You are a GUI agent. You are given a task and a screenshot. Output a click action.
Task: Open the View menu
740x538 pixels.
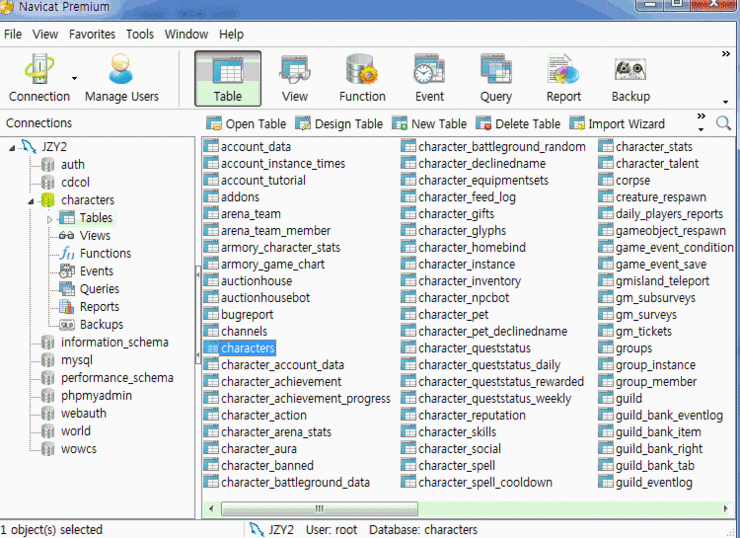tap(45, 34)
